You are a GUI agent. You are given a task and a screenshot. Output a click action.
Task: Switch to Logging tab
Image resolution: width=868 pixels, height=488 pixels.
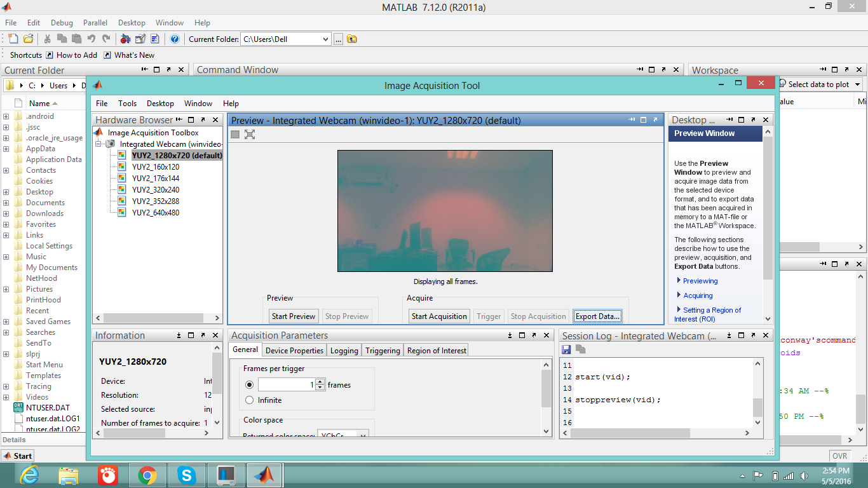coord(344,350)
